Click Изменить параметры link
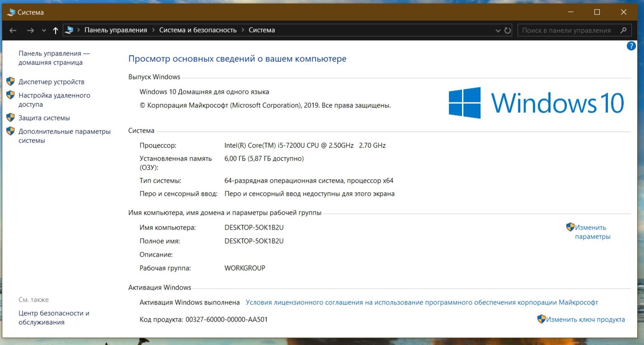The image size is (644, 345). [x=593, y=232]
